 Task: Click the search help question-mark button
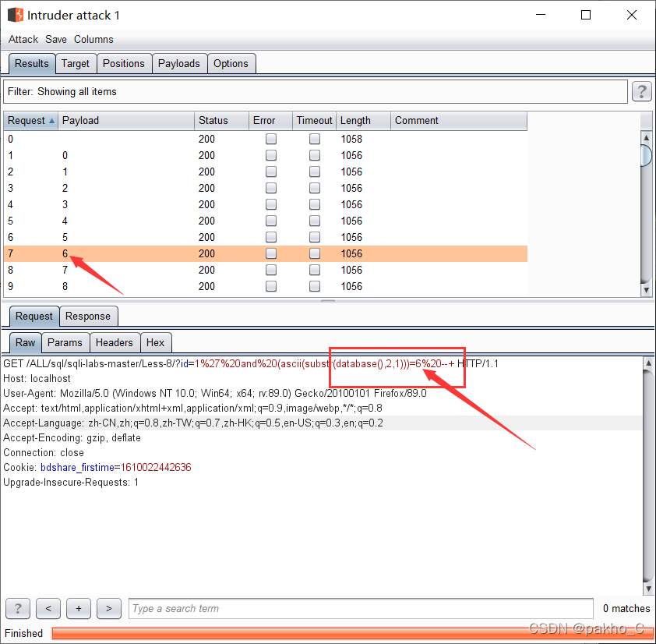18,608
